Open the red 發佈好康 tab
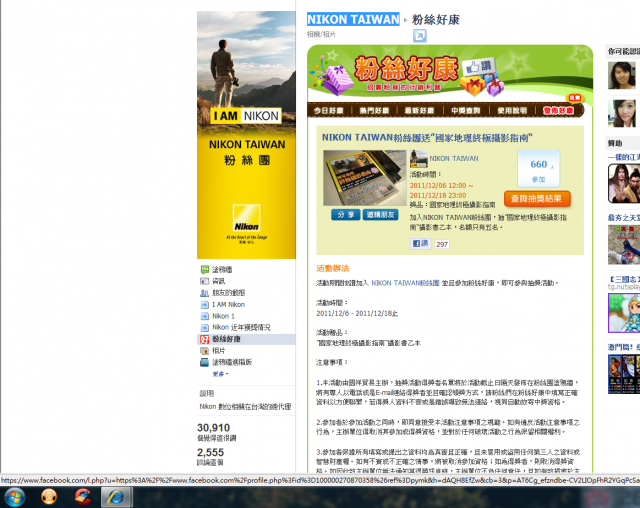 [x=558, y=111]
